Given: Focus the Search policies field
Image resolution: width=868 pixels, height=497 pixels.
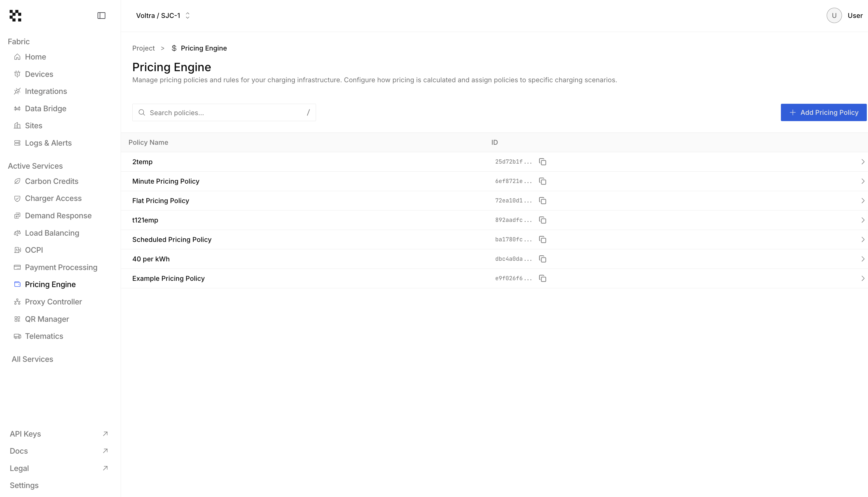Looking at the screenshot, I should pyautogui.click(x=224, y=112).
